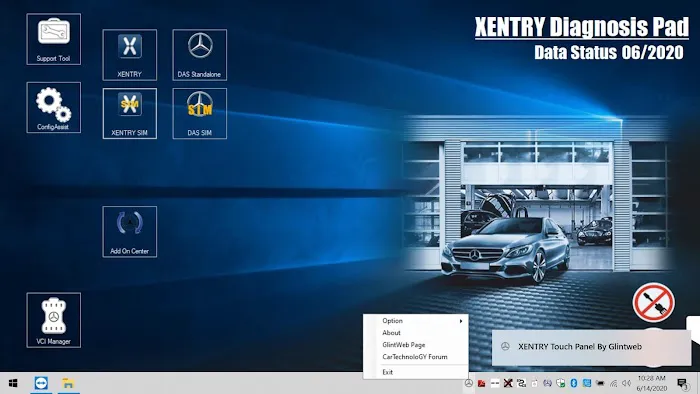Viewport: 700px width, 394px height.
Task: Open Wi-Fi network tray icon
Action: pyautogui.click(x=613, y=384)
